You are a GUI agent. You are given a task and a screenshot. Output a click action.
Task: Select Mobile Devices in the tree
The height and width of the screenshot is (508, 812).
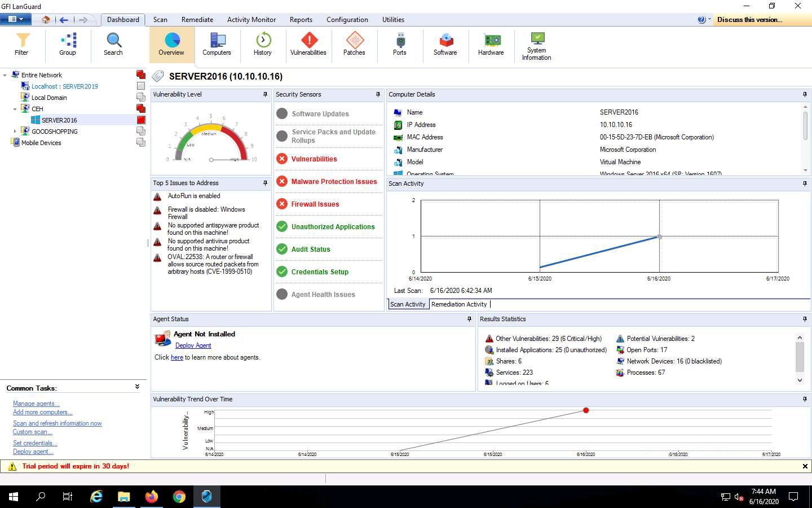click(41, 143)
